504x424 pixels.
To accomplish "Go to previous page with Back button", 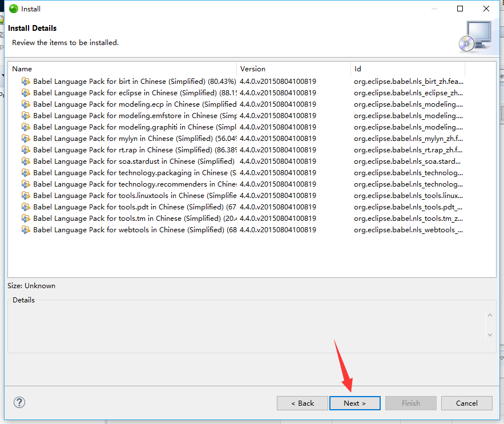I will point(303,403).
